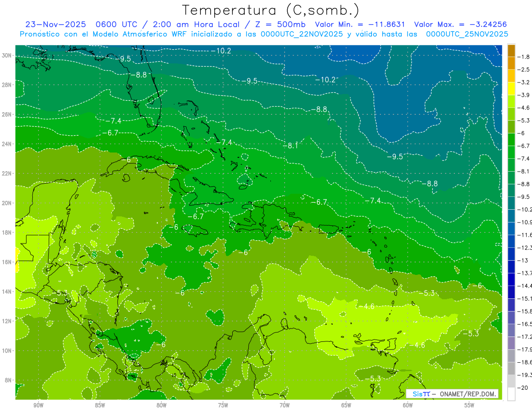The height and width of the screenshot is (411, 532).
Task: Click the purple swatch between -17.2 and -17.9
Action: tap(511, 343)
